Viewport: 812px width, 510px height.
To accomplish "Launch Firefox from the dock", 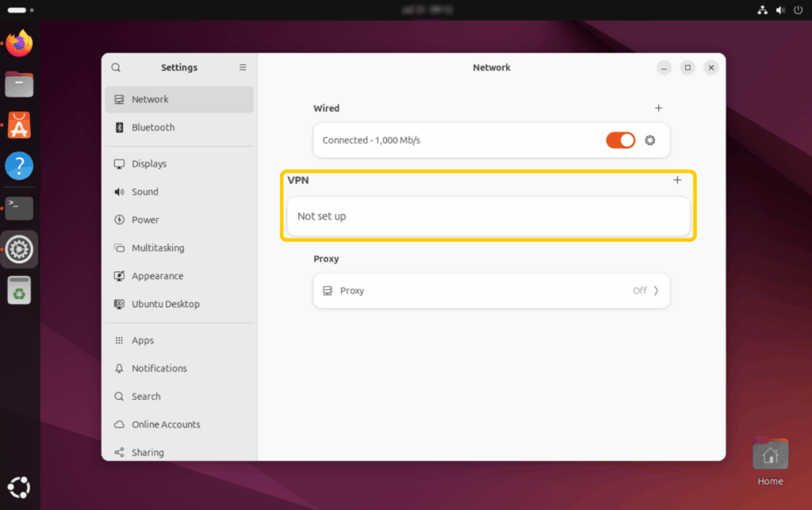I will (x=19, y=43).
